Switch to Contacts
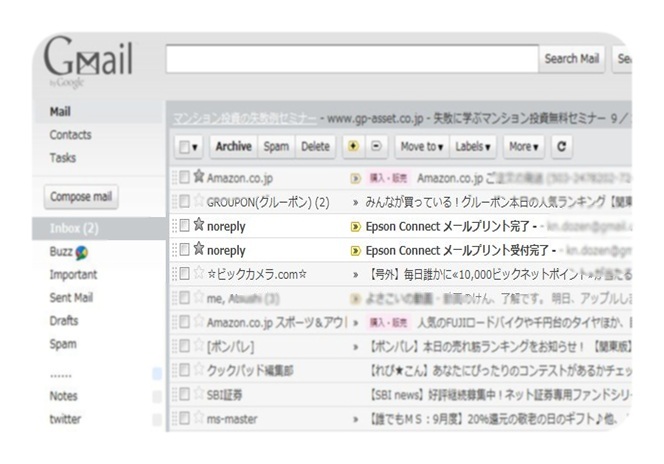664x464 pixels. click(70, 135)
